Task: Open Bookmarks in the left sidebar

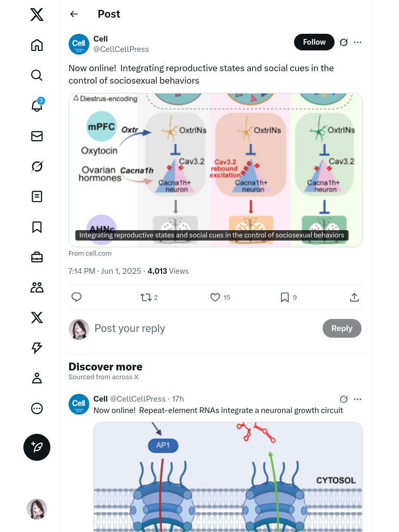Action: coord(37,227)
